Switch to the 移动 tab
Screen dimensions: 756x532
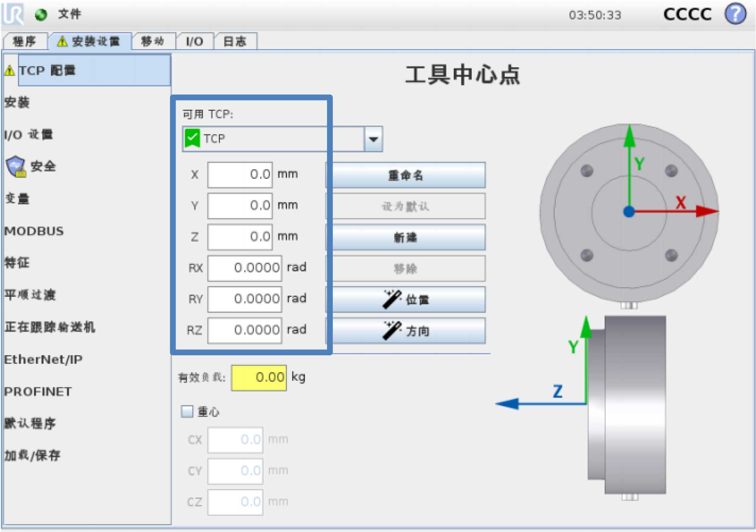point(153,41)
